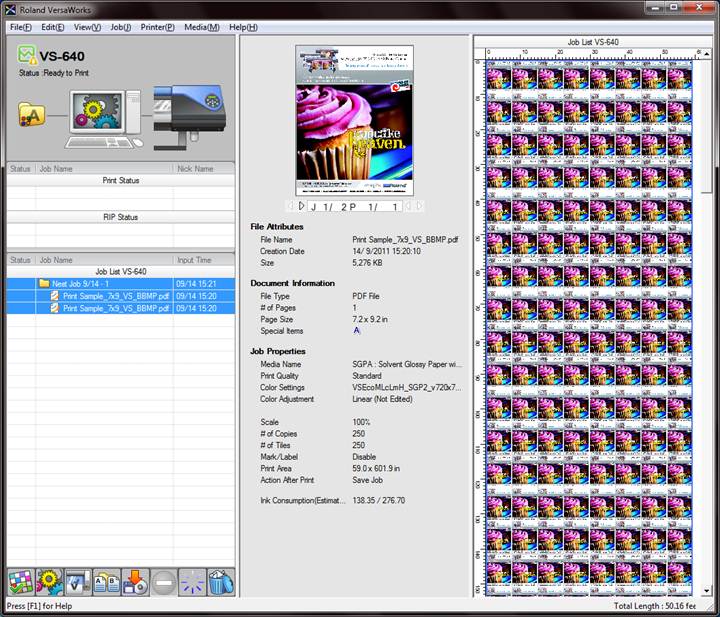Click the yellow gear RIP icon
This screenshot has height=617, width=720.
(49, 581)
